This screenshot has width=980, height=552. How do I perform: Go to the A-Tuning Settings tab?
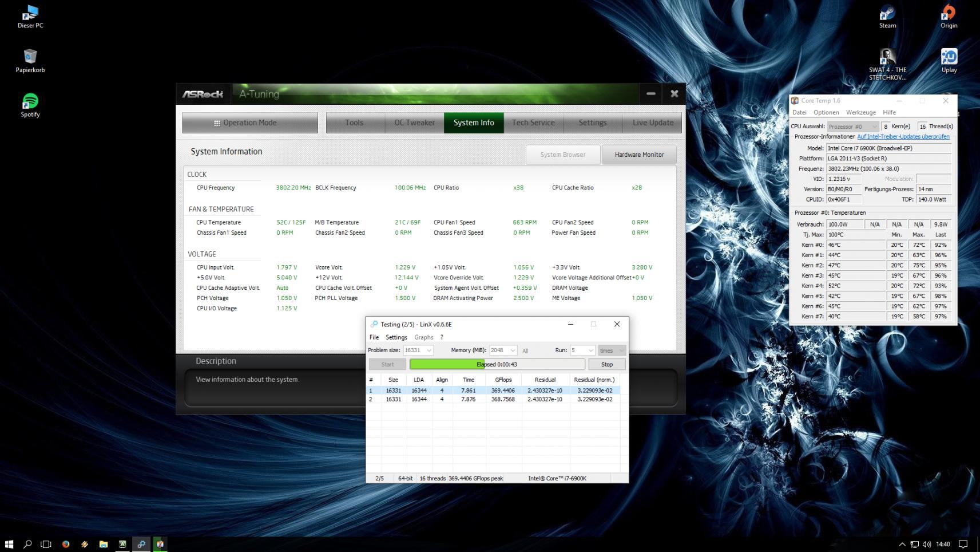593,123
